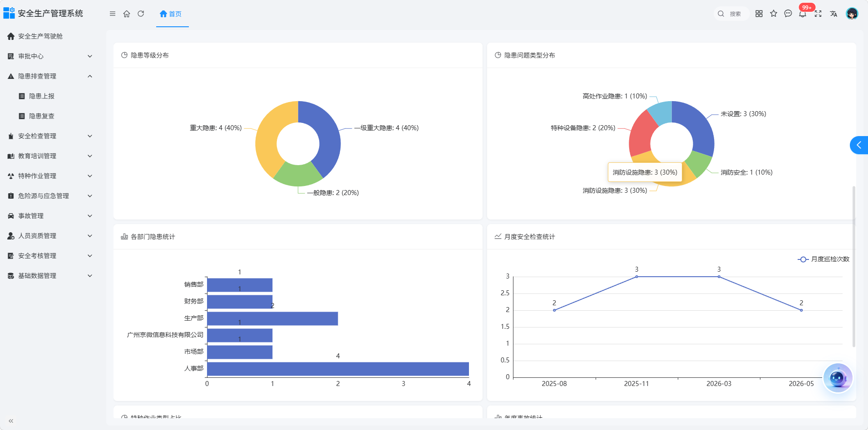The image size is (868, 430).
Task: Open the user avatar menu
Action: [852, 14]
